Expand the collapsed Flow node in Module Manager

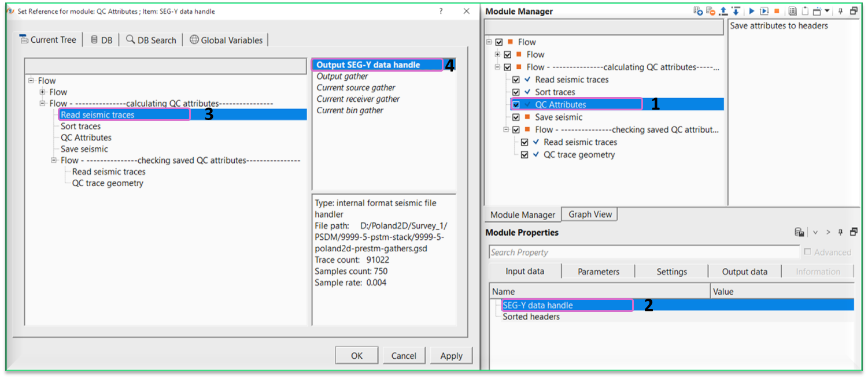[497, 54]
